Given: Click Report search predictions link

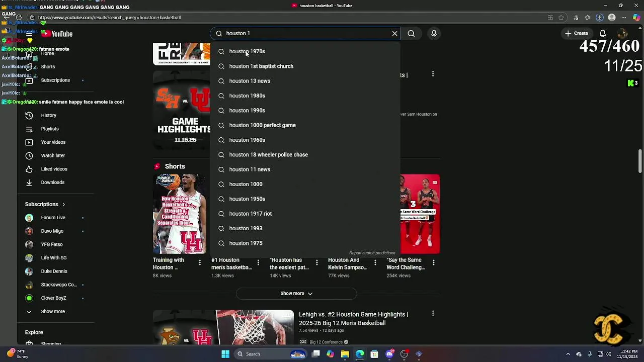Looking at the screenshot, I should (x=372, y=253).
